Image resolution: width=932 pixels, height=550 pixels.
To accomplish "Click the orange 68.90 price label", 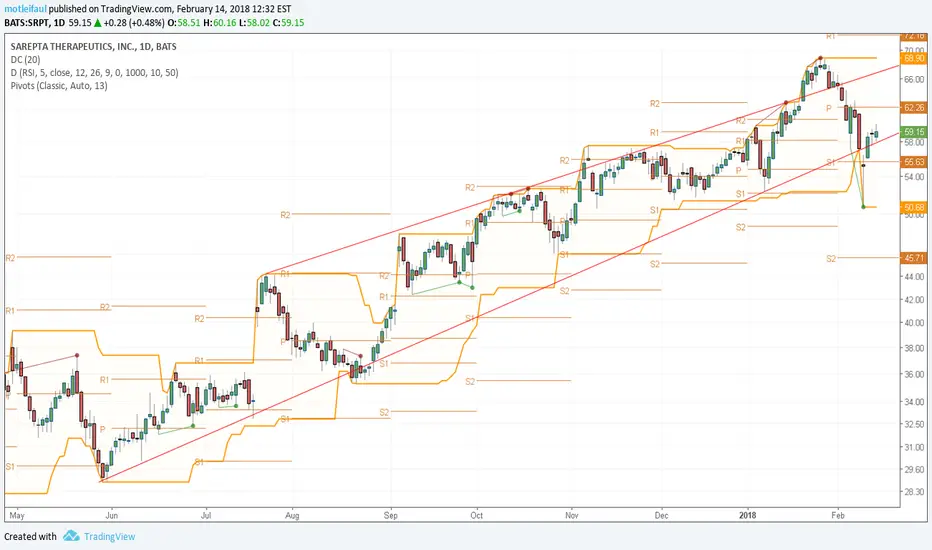I will 914,58.
